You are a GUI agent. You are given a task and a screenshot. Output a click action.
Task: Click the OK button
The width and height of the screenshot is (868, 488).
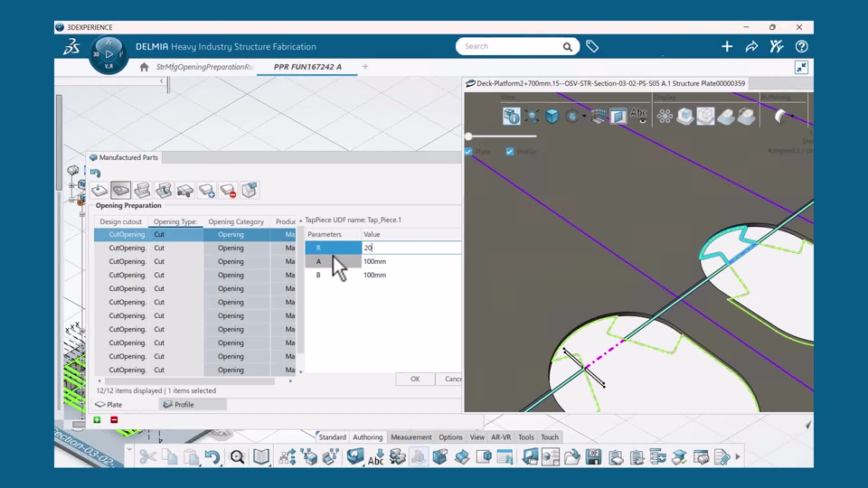pyautogui.click(x=415, y=379)
